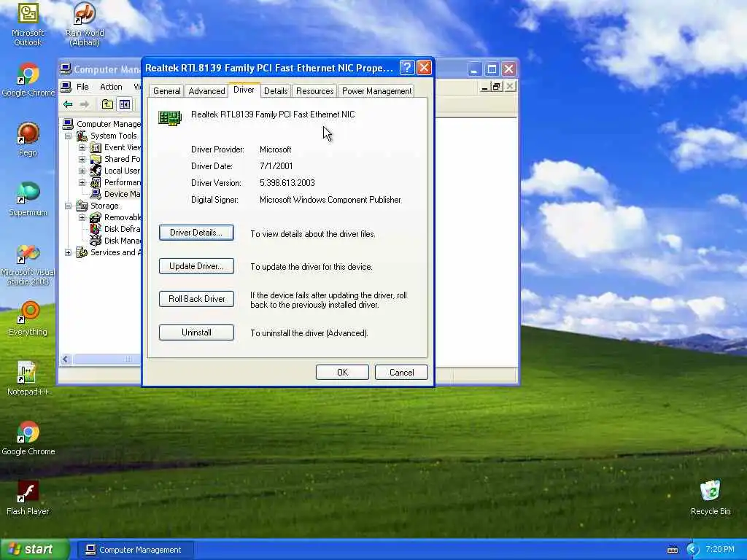Select the Driver tab
The height and width of the screenshot is (560, 747).
(x=244, y=90)
